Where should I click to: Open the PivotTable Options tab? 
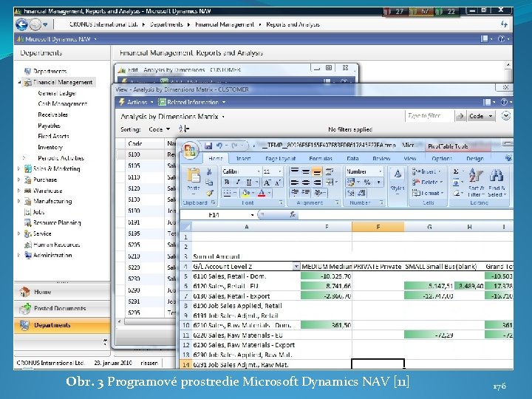point(442,158)
